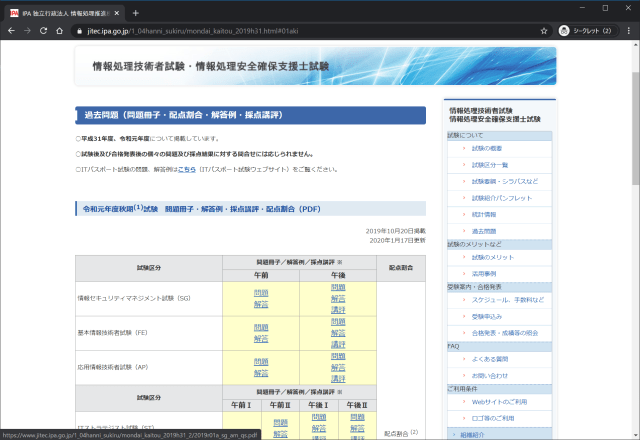Open ST 午後Ⅰ 問題 link
The height and width of the screenshot is (440, 640).
[319, 417]
